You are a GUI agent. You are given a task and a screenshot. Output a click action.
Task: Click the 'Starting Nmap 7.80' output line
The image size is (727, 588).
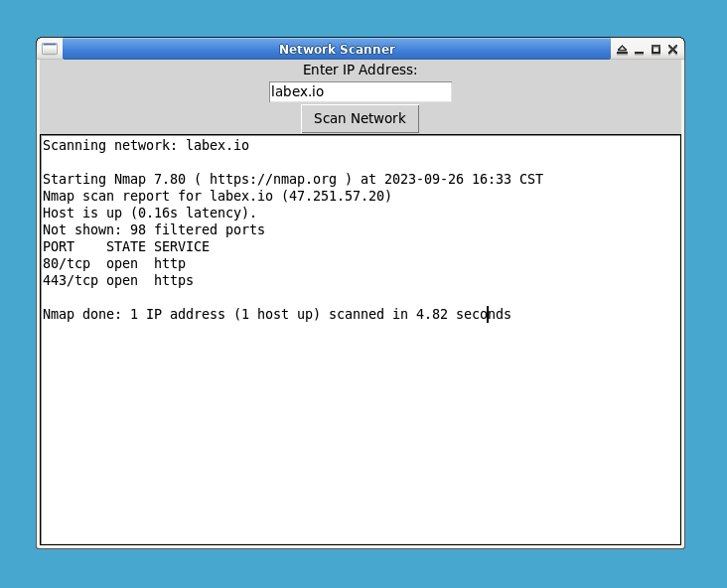293,179
